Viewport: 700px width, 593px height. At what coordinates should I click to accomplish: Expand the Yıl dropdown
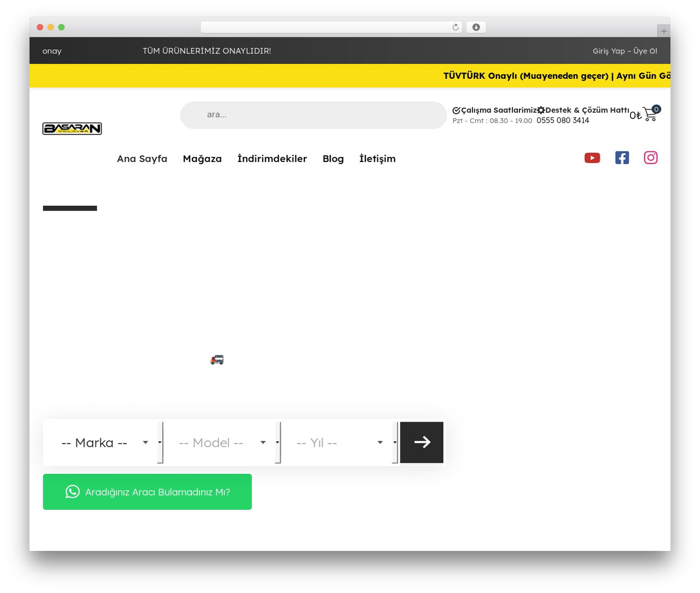pos(339,443)
